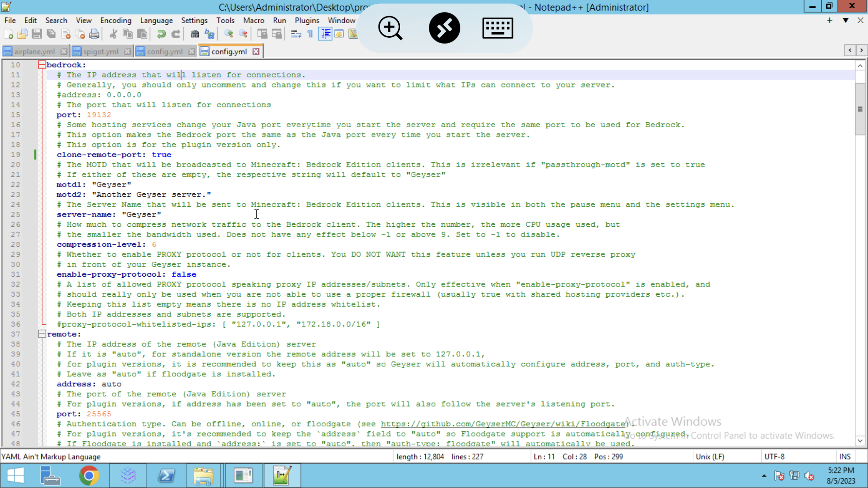Screen dimensions: 868x488
Task: Open the Encoding menu
Action: click(x=116, y=20)
